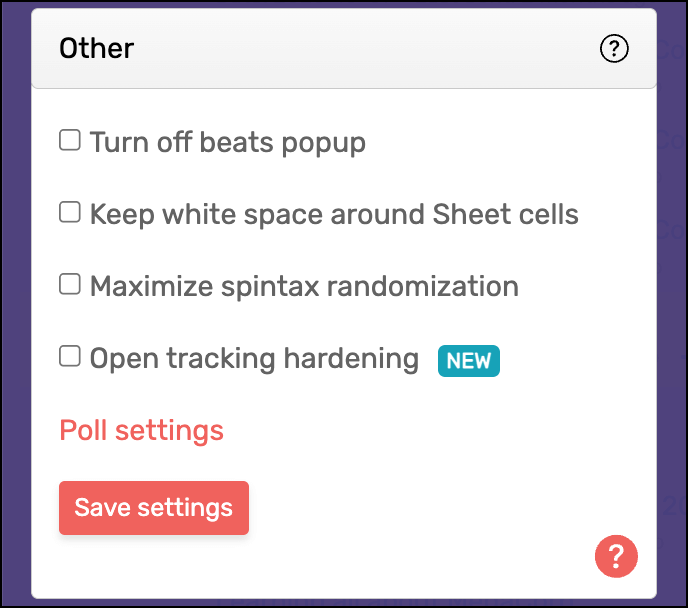Image resolution: width=688 pixels, height=608 pixels.
Task: Click empty header space between Other and help icon
Action: 360,48
